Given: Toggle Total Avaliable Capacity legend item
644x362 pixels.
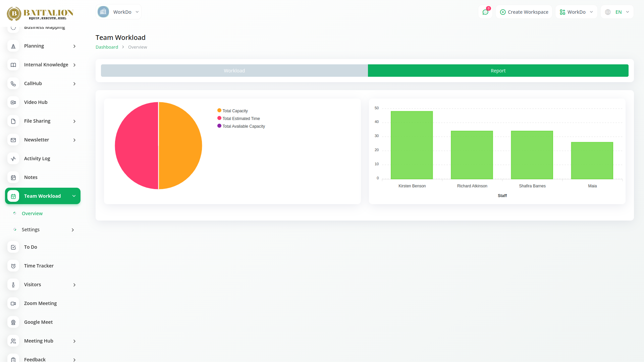Looking at the screenshot, I should pos(243,126).
